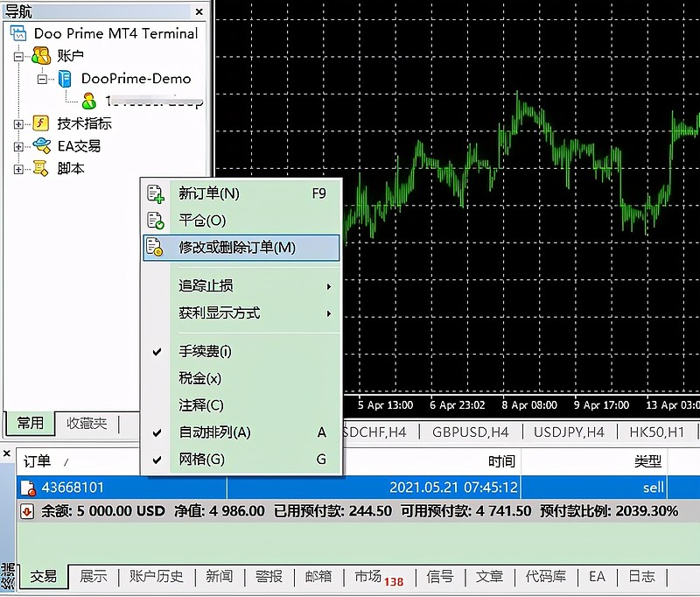700x597 pixels.
Task: Click the Scripts (脚本) scroll icon
Action: [41, 168]
